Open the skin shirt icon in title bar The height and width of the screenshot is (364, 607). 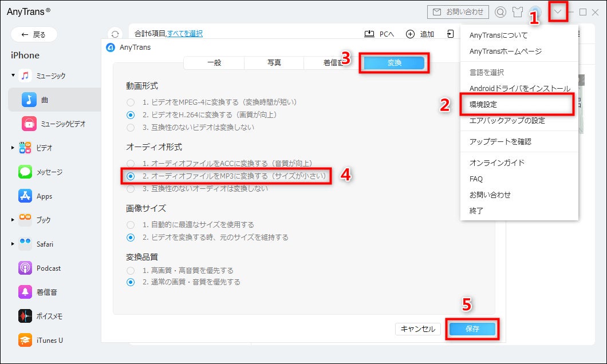click(x=518, y=12)
